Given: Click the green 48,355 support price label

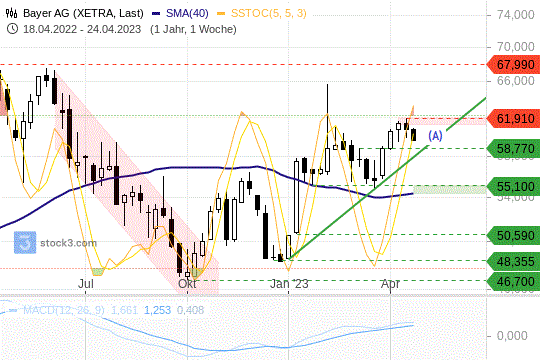Looking at the screenshot, I should point(514,261).
